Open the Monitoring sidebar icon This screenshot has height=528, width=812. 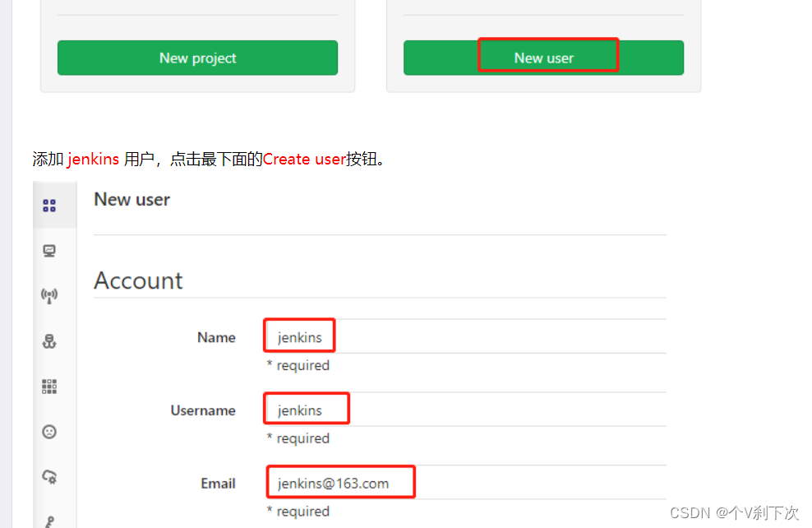click(49, 252)
